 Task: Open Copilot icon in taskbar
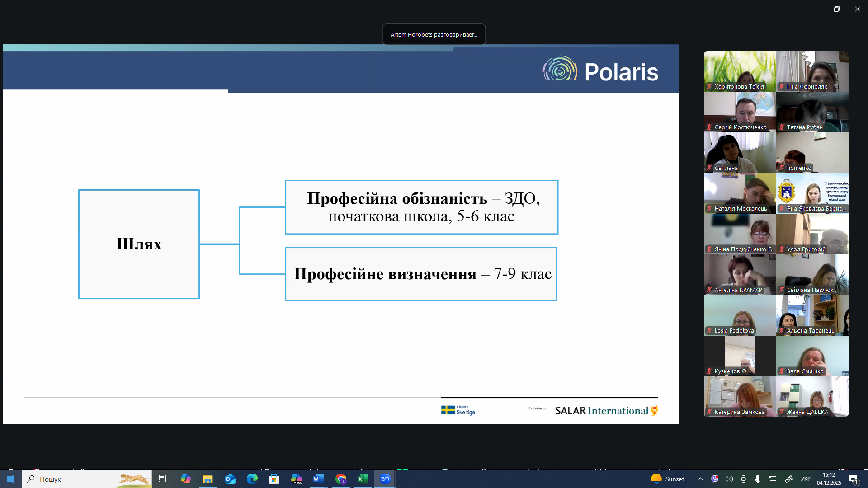tap(186, 479)
